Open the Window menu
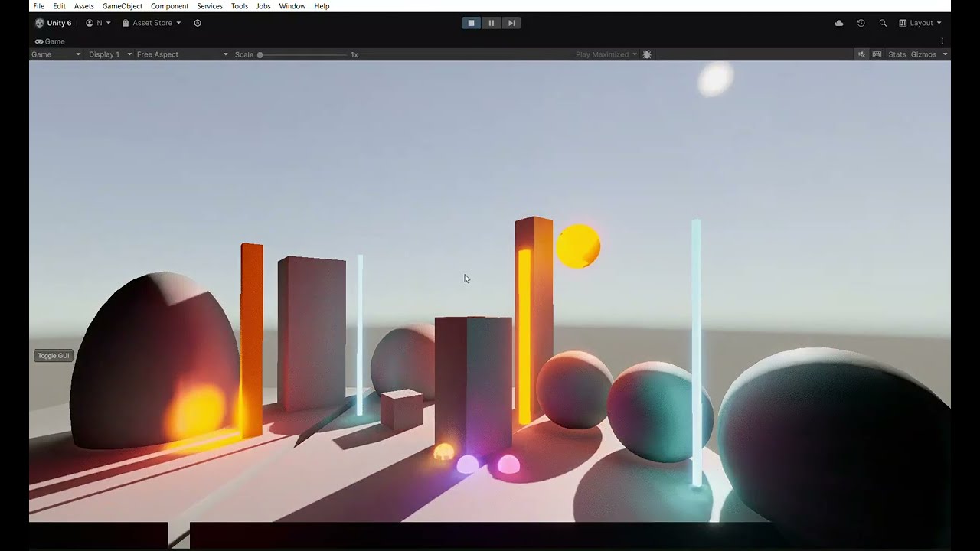980x551 pixels. tap(292, 6)
